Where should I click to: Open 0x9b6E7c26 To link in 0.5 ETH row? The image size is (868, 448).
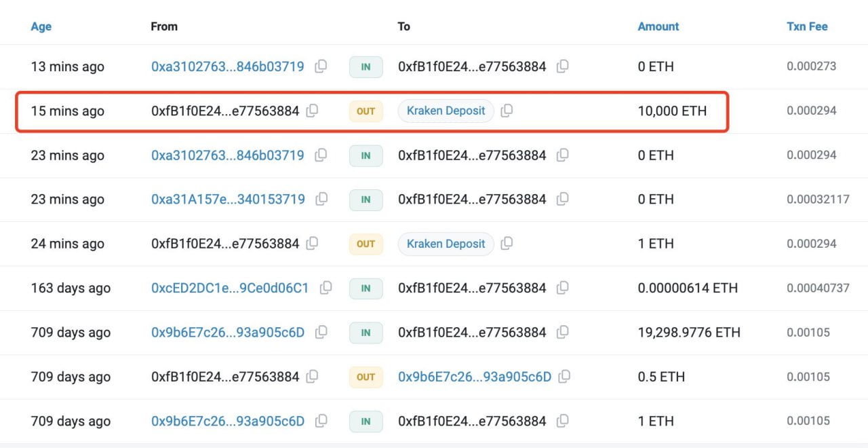click(x=474, y=377)
